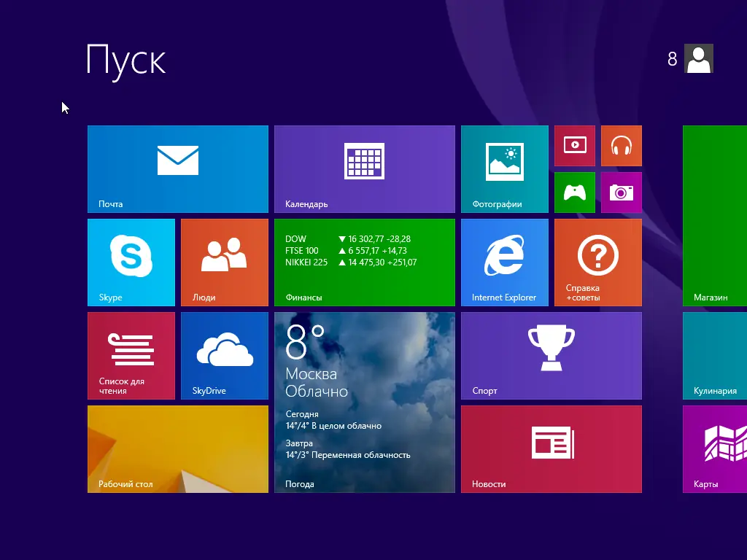Open the Games controller tile
Screen dimensions: 747x560
point(575,192)
